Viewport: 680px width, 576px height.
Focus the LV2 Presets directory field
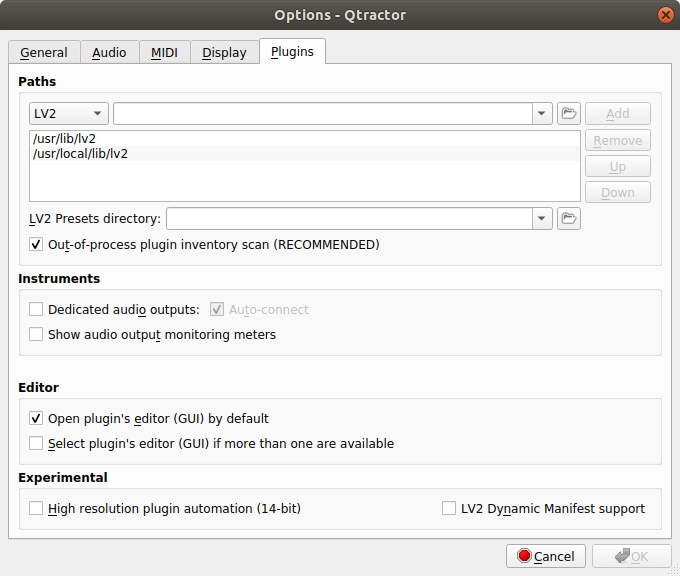click(x=350, y=218)
